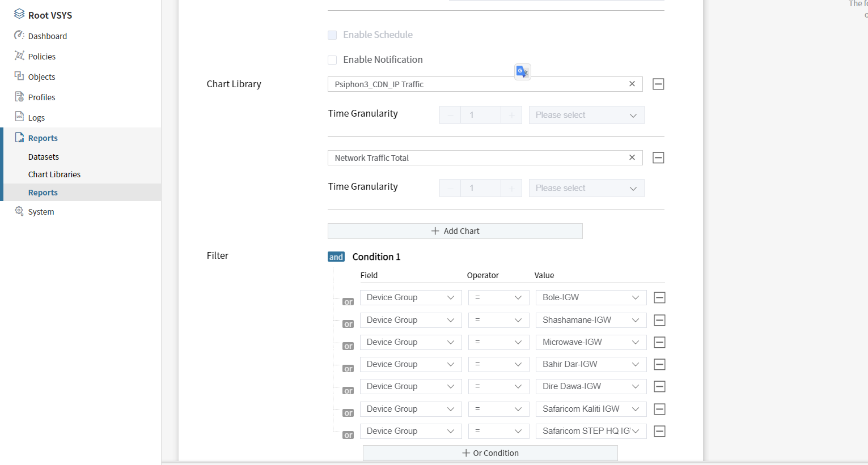The height and width of the screenshot is (465, 868).
Task: Go to Datasets in the sidebar
Action: (44, 157)
